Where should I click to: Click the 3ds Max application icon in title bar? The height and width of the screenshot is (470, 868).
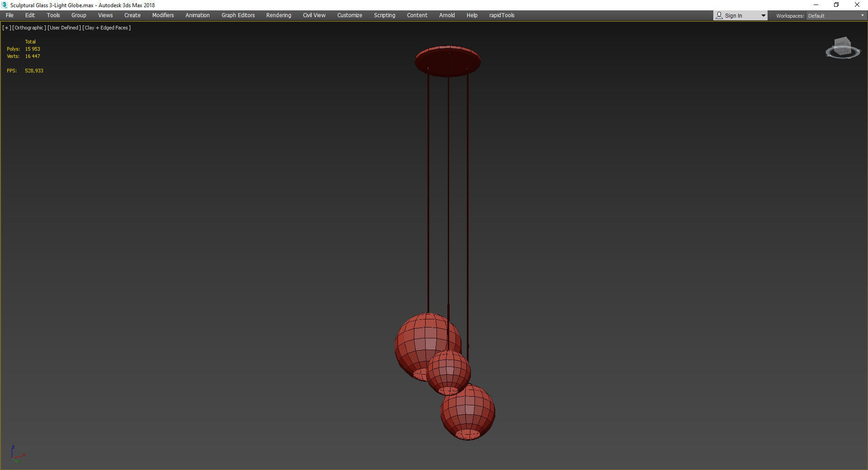[x=5, y=5]
